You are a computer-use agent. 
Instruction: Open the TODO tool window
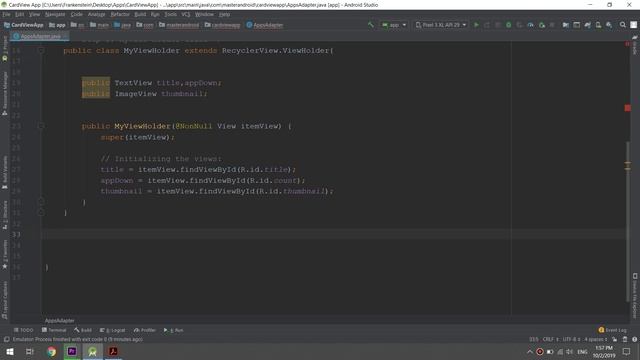coord(23,330)
